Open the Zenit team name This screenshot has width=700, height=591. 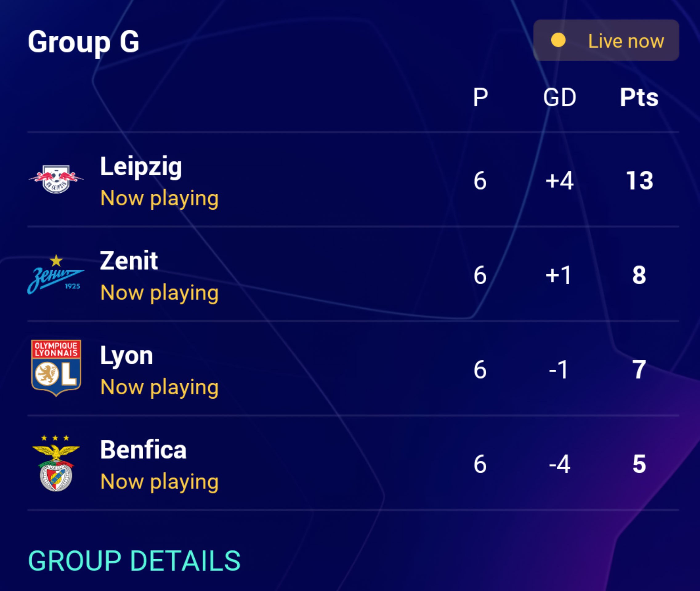[x=129, y=261]
